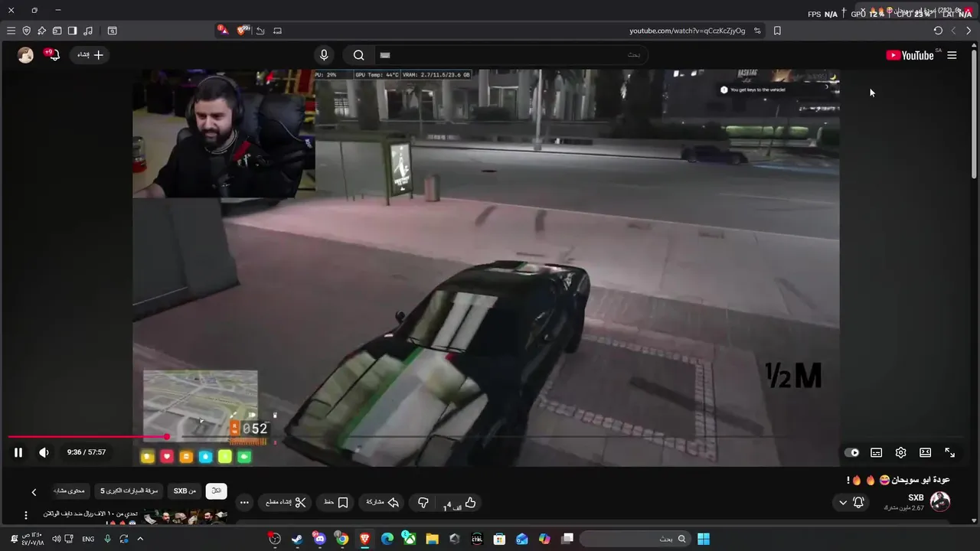Open the browser shield/VPN icon
This screenshot has height=551, width=980.
click(26, 31)
